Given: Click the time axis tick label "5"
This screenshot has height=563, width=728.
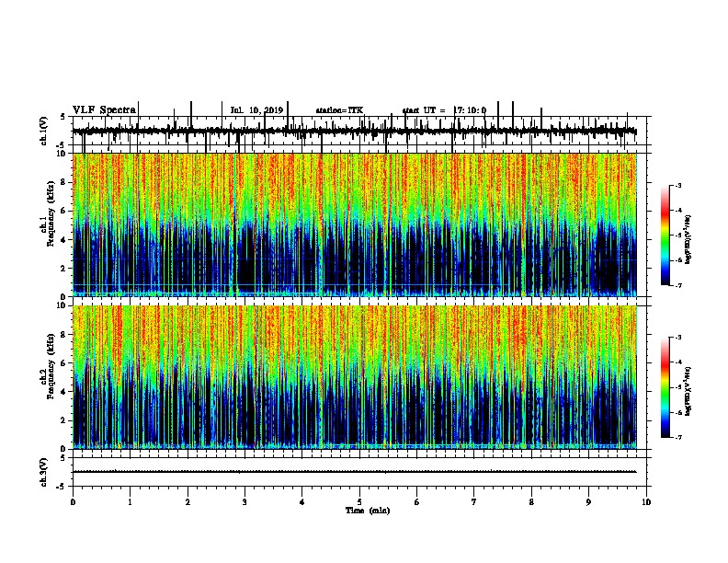Looking at the screenshot, I should point(359,502).
